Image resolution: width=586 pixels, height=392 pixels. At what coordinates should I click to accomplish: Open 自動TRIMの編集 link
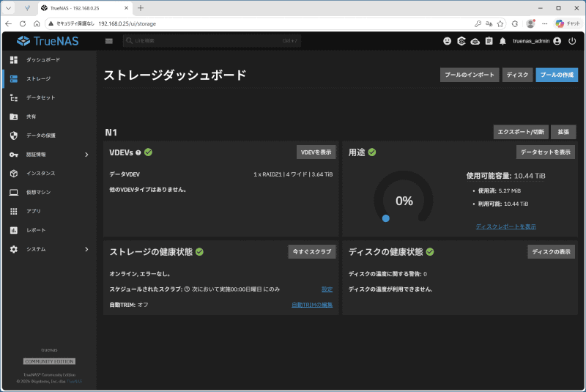[312, 305]
